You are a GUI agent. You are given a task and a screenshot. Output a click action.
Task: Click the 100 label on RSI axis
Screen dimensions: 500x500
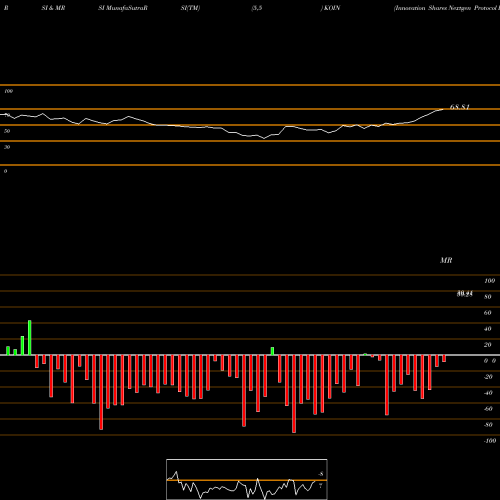pos(9,91)
